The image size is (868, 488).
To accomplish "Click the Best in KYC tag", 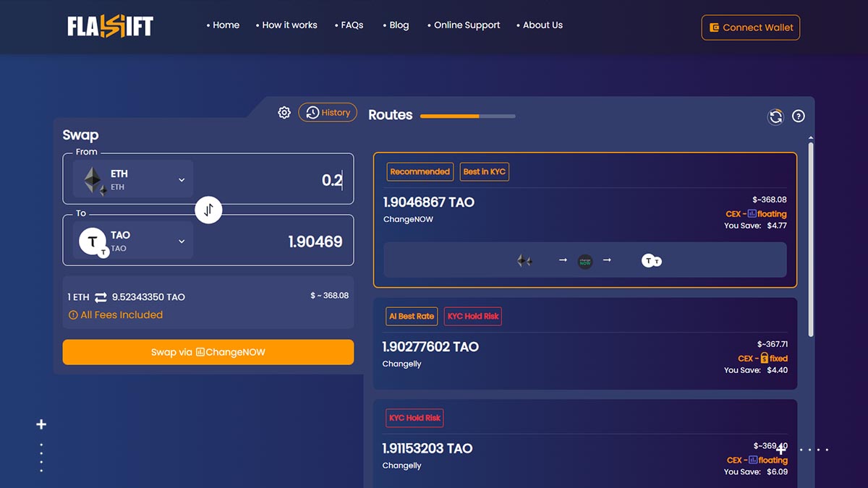I will coord(485,172).
